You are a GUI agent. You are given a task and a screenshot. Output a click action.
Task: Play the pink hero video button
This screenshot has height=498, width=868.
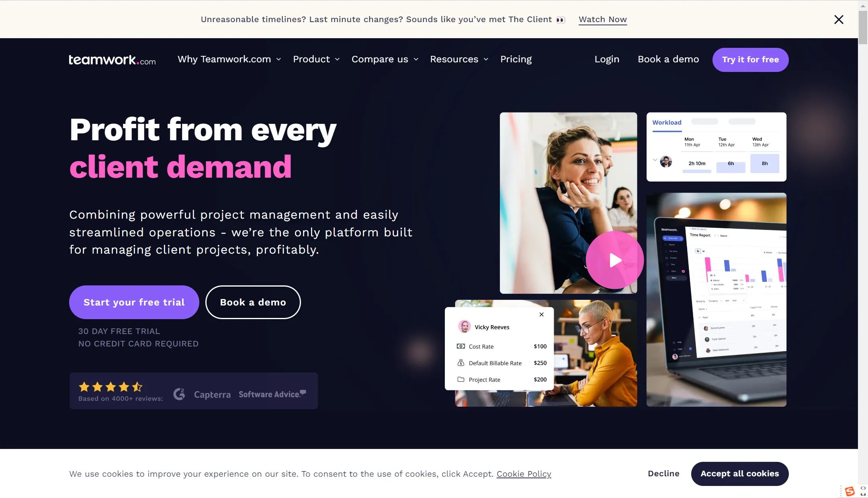(x=614, y=260)
